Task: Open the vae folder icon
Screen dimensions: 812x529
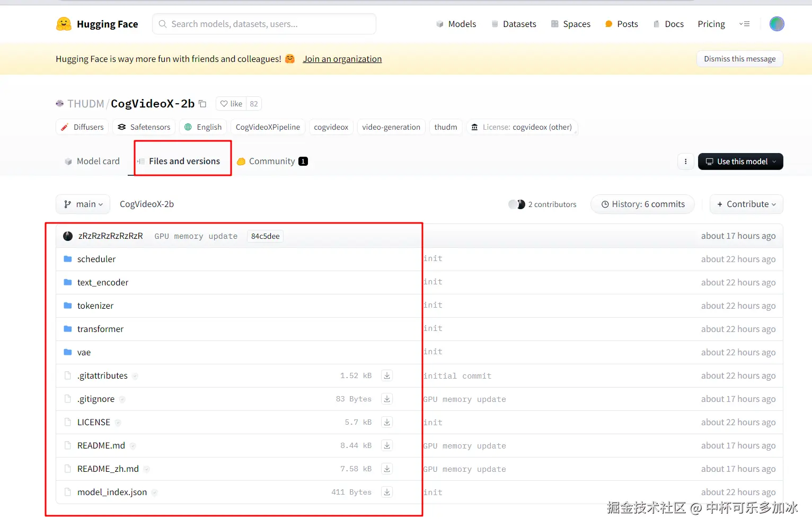Action: point(68,352)
